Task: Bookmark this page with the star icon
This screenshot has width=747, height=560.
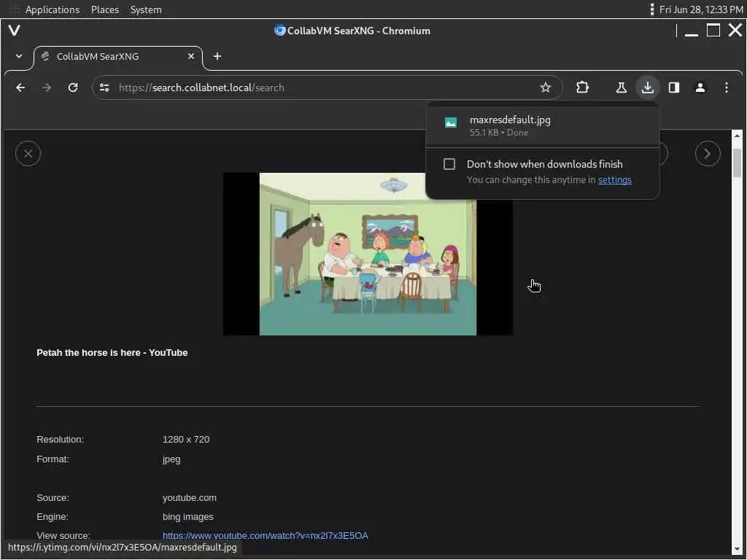Action: pos(546,87)
